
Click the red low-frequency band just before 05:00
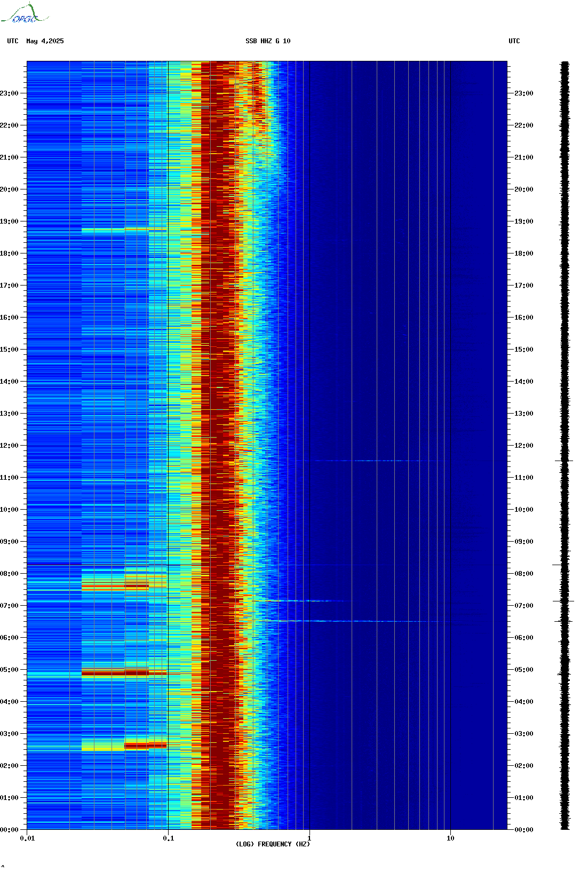coord(124,673)
